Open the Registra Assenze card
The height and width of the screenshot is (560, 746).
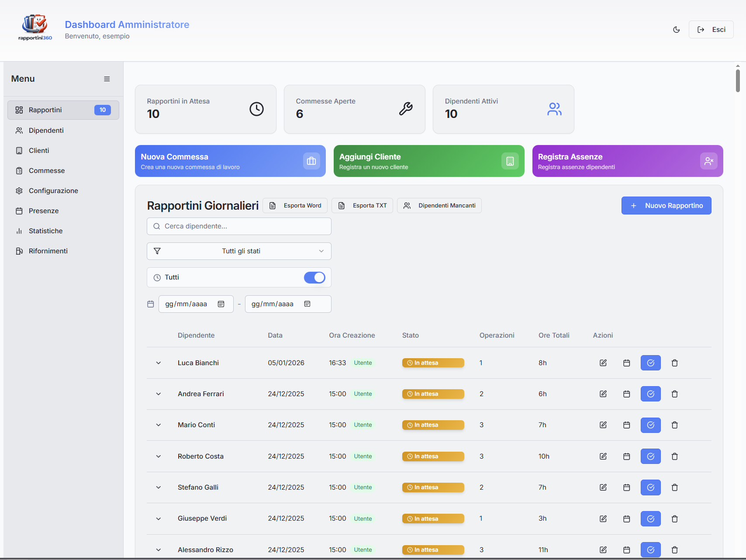click(x=628, y=161)
